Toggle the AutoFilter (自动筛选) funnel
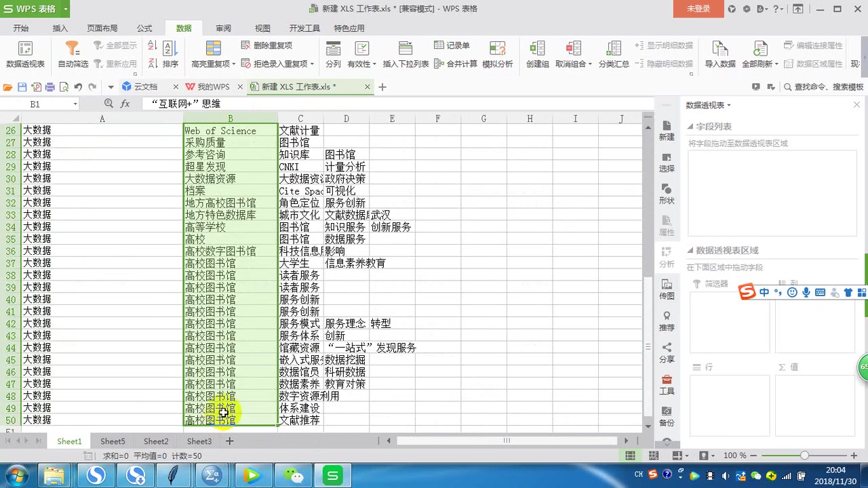 (x=73, y=55)
